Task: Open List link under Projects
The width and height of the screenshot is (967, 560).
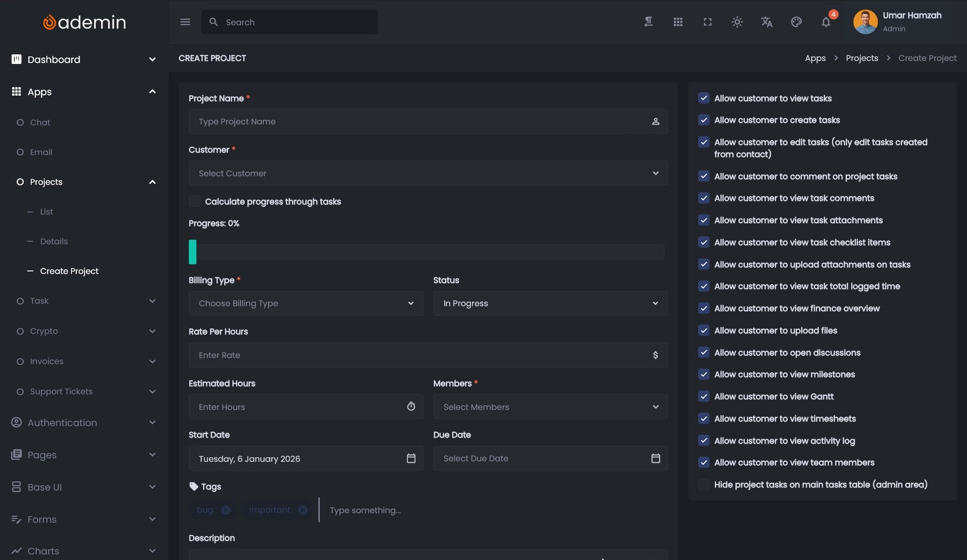Action: tap(46, 212)
